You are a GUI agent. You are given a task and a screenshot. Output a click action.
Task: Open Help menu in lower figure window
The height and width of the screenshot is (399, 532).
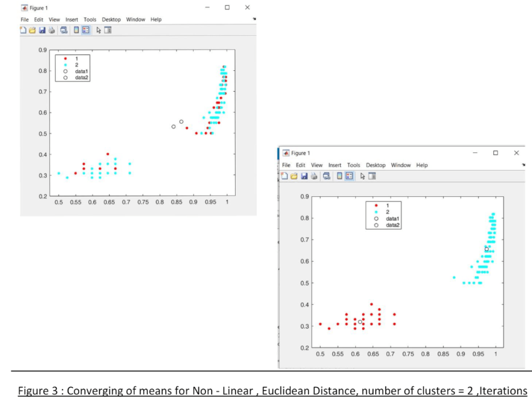click(x=422, y=165)
